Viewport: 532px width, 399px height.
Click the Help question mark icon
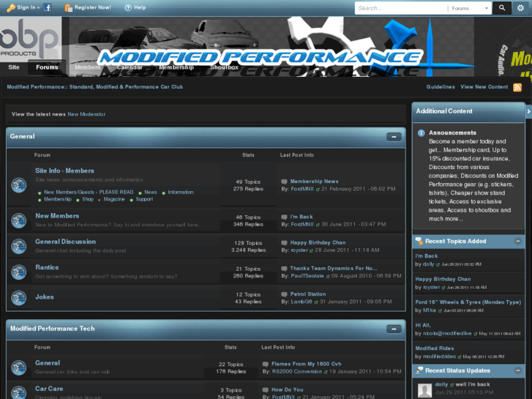click(x=128, y=8)
